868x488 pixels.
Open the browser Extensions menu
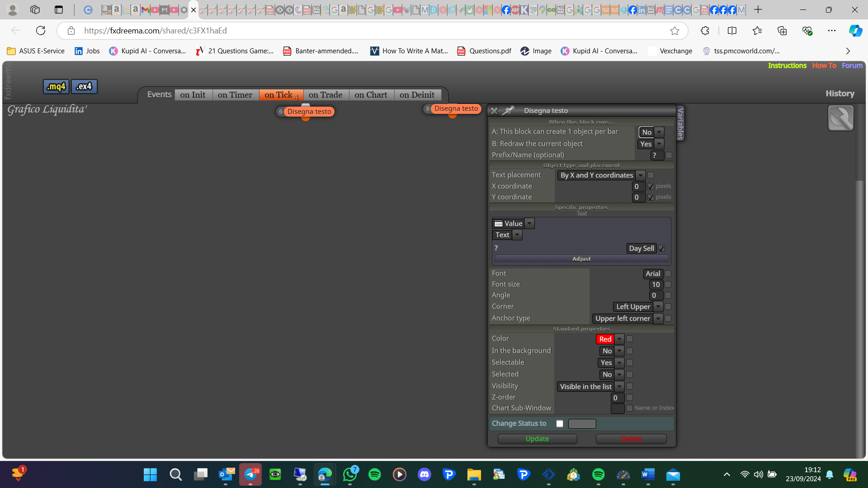coord(705,31)
